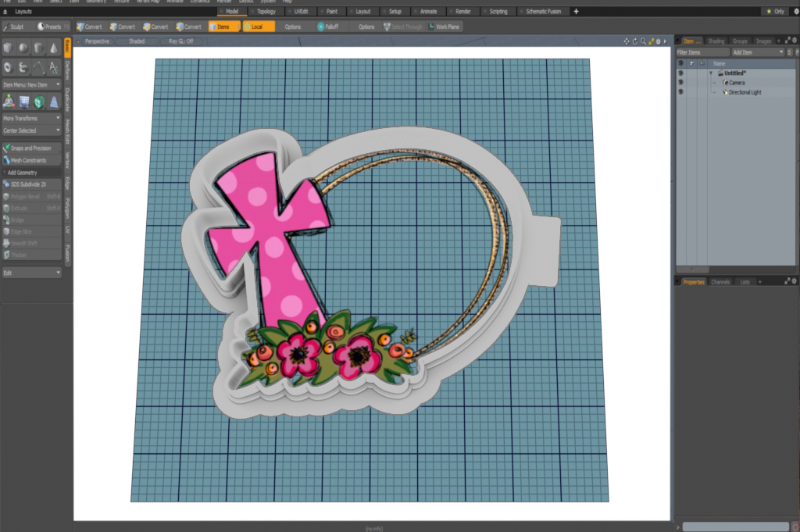Click in the Filter Items field
Screen dimensions: 800x532
coord(702,52)
